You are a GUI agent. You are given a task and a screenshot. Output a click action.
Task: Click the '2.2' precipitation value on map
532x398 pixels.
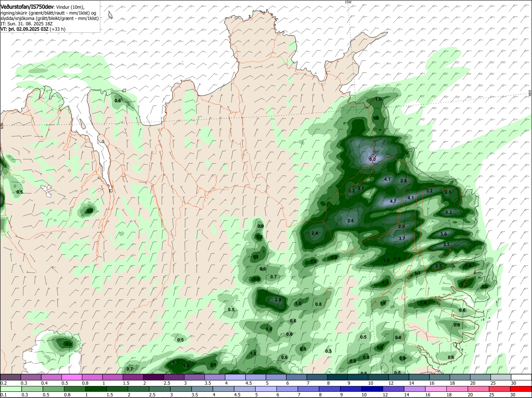(352, 191)
